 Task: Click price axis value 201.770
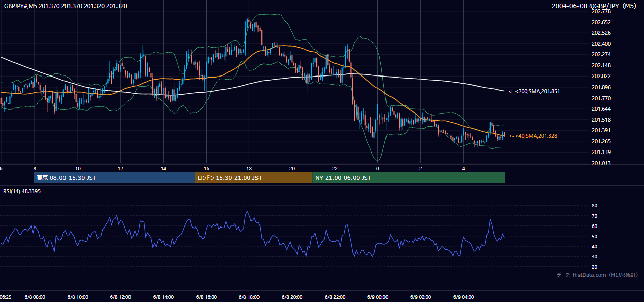click(x=601, y=98)
